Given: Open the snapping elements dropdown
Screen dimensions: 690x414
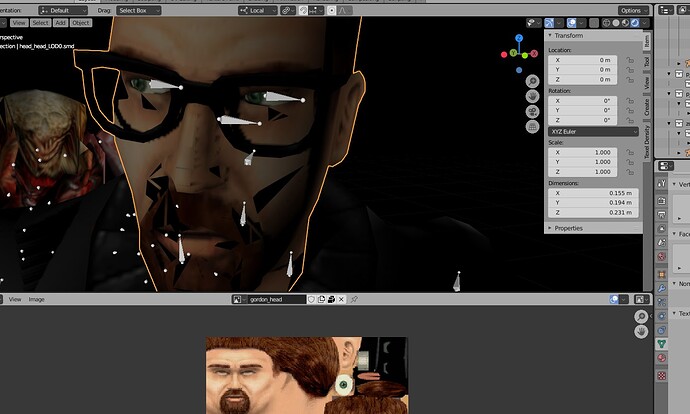Looking at the screenshot, I should 316,10.
